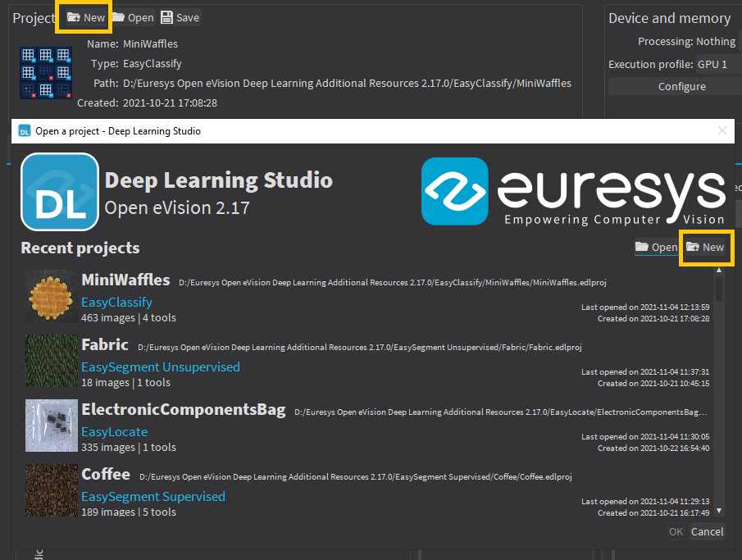Click New button in Recent projects dialog
742x560 pixels.
(705, 247)
